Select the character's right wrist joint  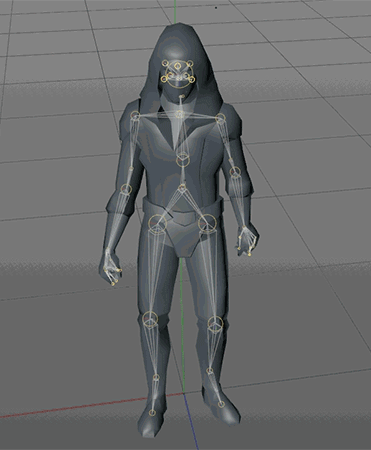point(108,249)
